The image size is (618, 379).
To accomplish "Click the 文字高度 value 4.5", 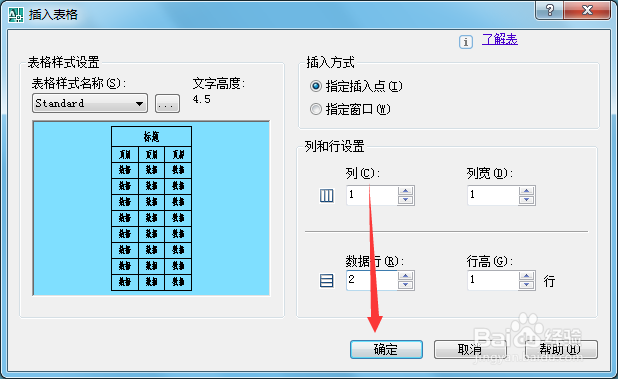I will (202, 99).
